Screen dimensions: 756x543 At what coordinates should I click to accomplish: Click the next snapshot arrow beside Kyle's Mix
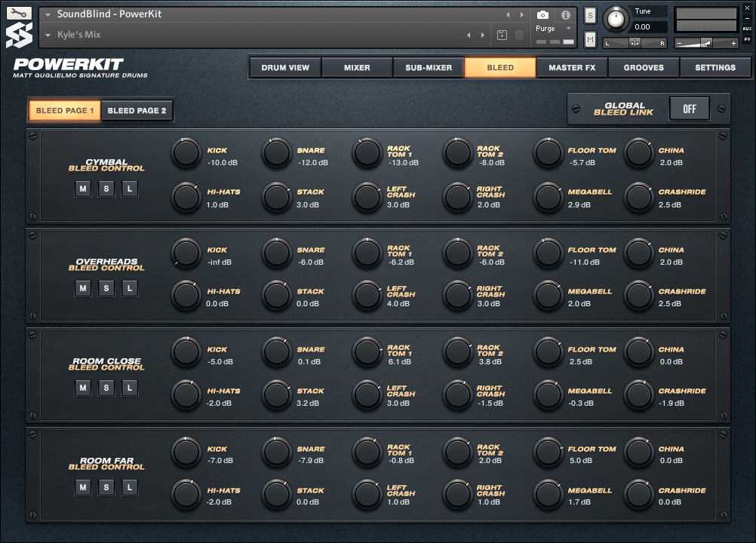point(484,35)
